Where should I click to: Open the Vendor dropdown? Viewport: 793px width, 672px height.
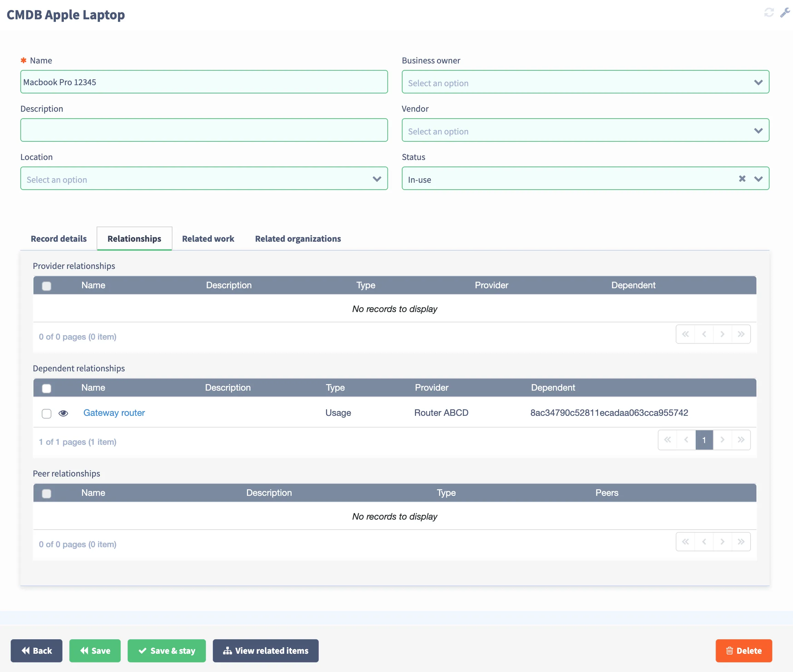pyautogui.click(x=585, y=130)
